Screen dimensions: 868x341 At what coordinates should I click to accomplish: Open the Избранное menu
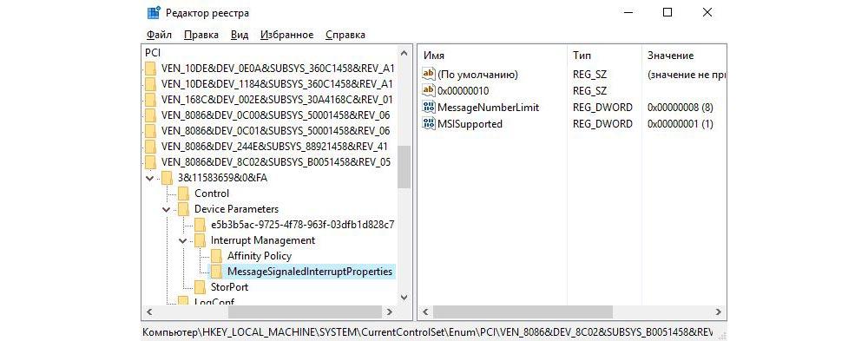click(286, 35)
